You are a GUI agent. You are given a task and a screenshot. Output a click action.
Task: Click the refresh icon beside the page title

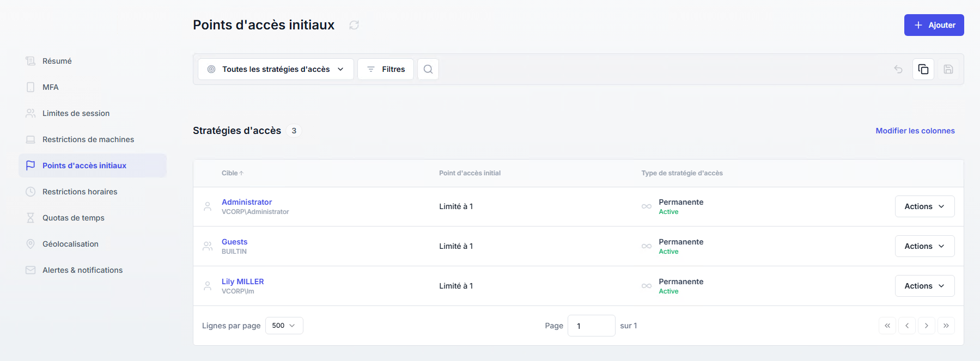tap(354, 25)
